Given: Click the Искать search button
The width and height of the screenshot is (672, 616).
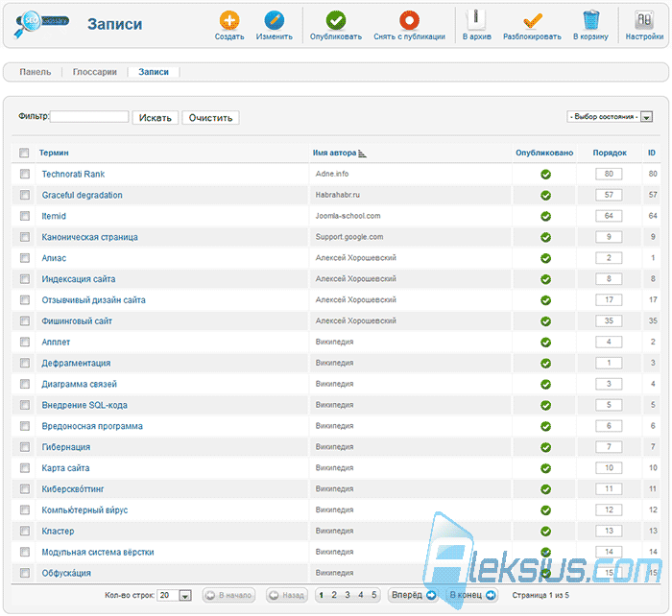Looking at the screenshot, I should tap(156, 118).
